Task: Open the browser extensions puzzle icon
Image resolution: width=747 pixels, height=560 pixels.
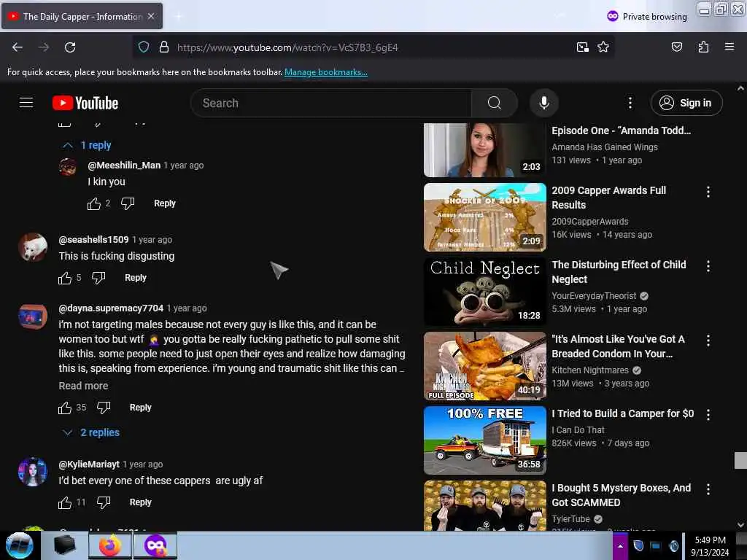Action: 703,47
